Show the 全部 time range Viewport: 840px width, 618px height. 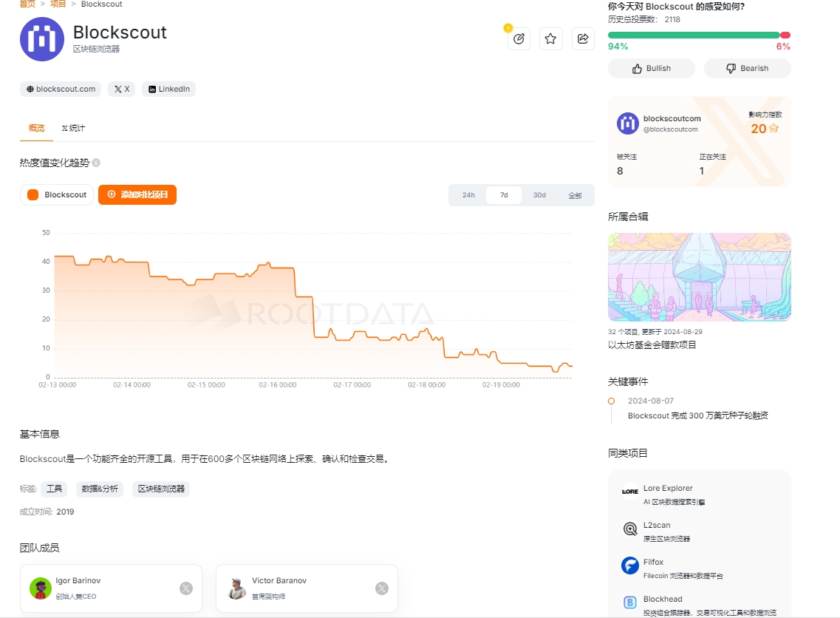(575, 195)
